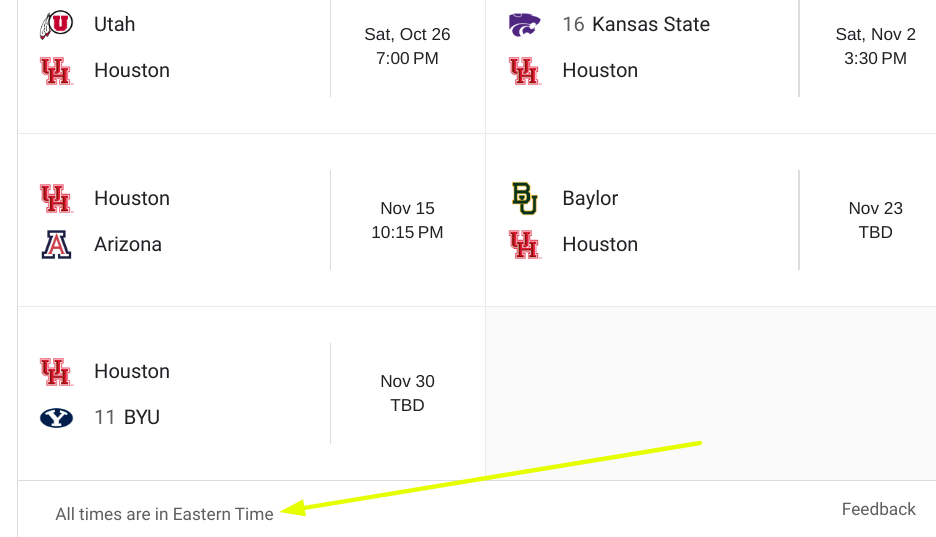Select the BYU team name

pyautogui.click(x=141, y=418)
